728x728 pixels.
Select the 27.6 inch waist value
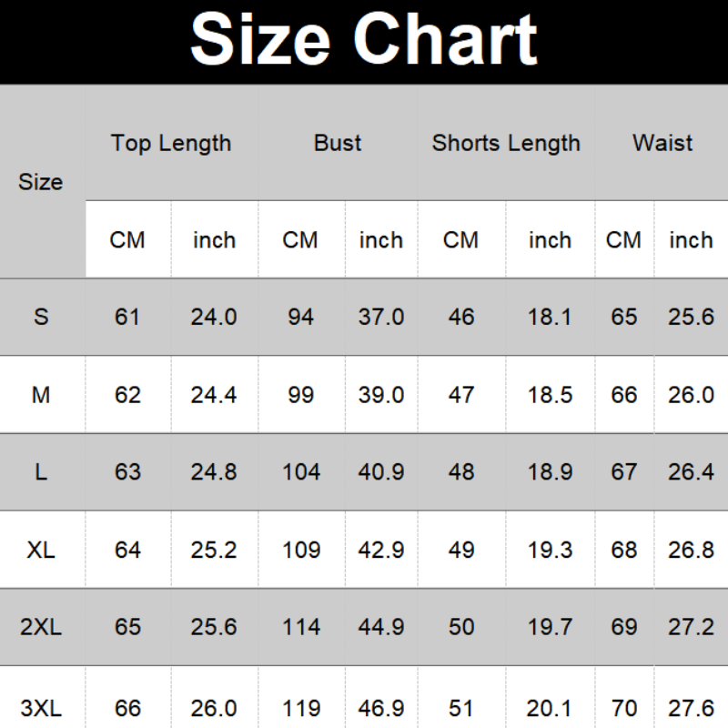coord(691,707)
